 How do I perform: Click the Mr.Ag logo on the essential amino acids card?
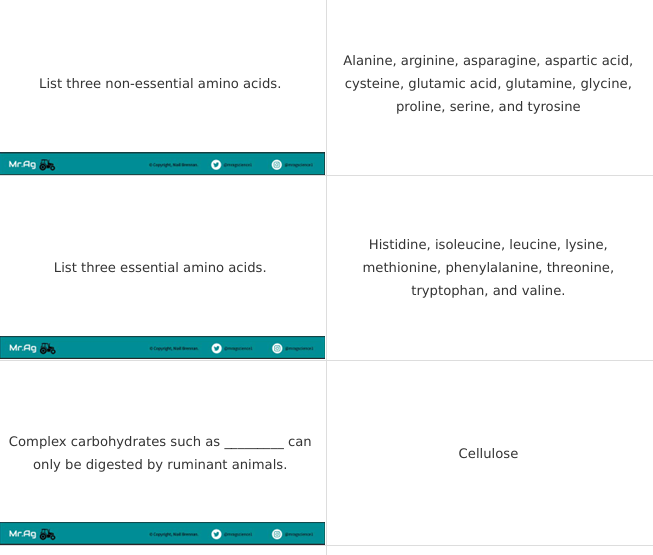[x=22, y=348]
